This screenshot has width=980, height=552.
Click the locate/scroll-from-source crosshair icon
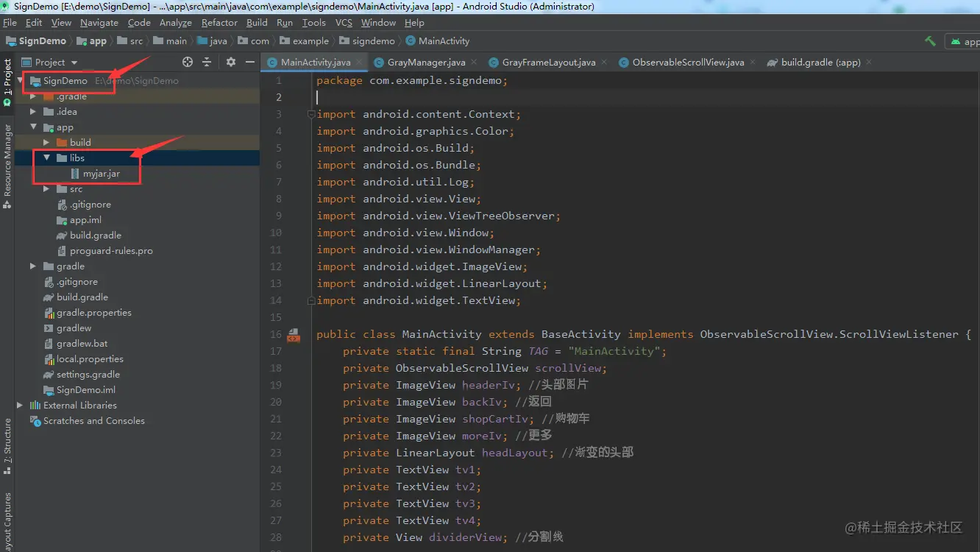pyautogui.click(x=188, y=63)
